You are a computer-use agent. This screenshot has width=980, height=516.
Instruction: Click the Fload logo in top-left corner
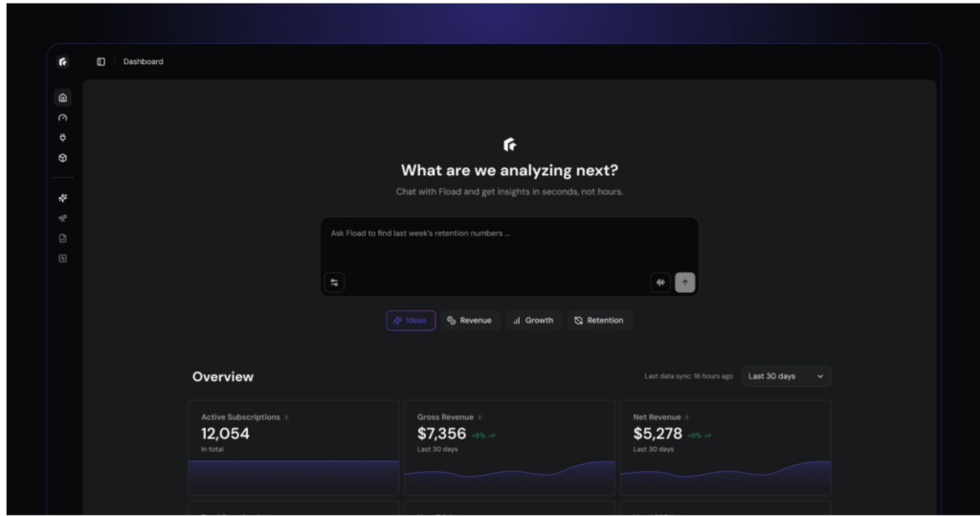(x=63, y=61)
